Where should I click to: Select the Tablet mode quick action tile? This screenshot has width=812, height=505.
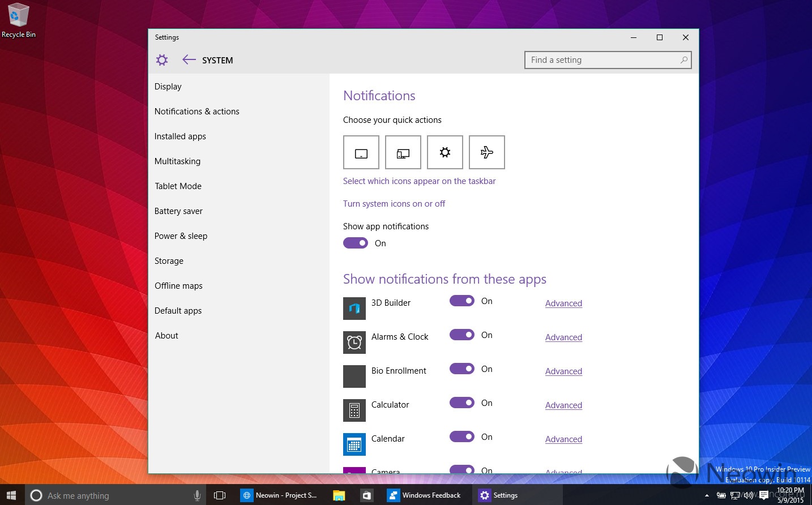click(361, 152)
